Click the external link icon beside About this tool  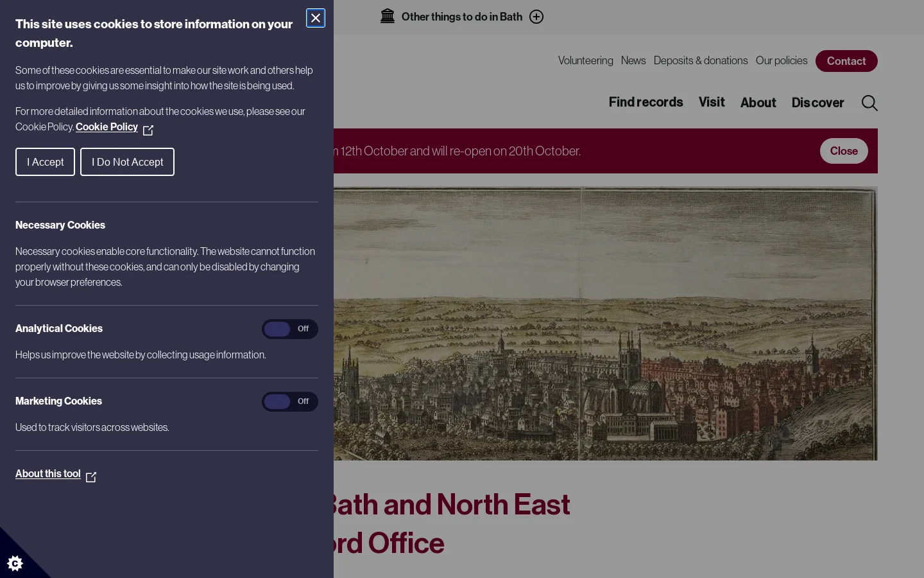pyautogui.click(x=91, y=477)
